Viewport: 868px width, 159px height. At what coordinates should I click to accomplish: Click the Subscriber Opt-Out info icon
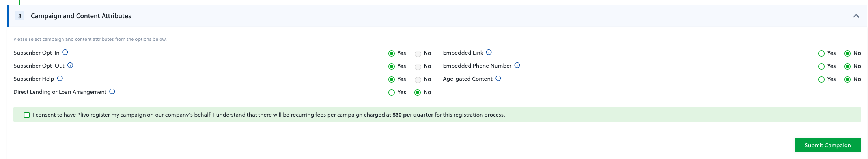tap(70, 65)
